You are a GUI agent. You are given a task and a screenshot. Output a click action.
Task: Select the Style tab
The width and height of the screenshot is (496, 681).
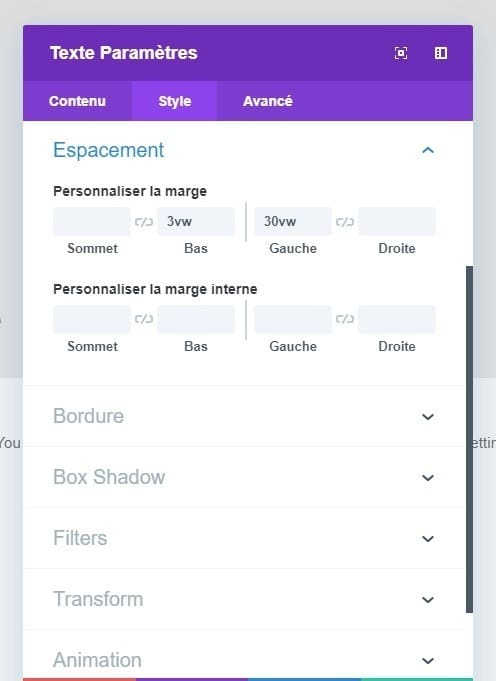[x=175, y=101]
